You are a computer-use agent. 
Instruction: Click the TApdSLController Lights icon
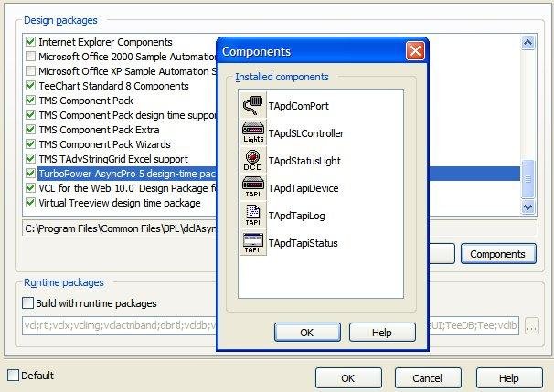[252, 132]
